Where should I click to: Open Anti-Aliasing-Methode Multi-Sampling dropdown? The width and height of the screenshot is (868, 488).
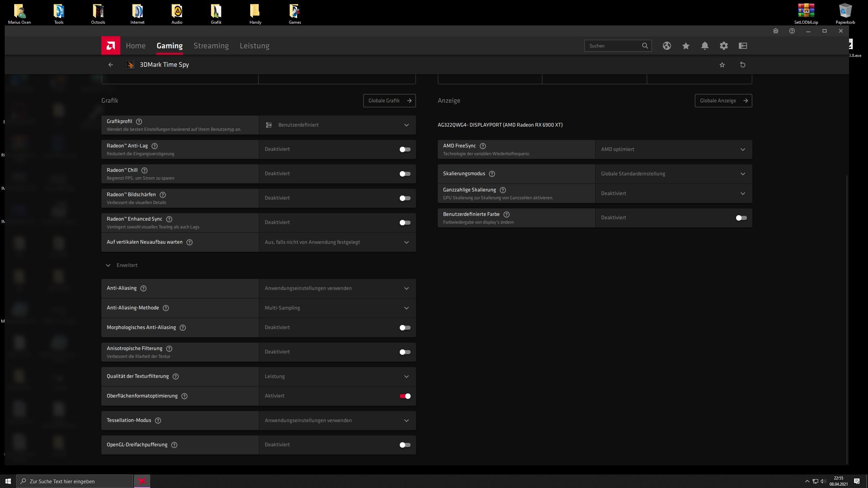pyautogui.click(x=337, y=308)
